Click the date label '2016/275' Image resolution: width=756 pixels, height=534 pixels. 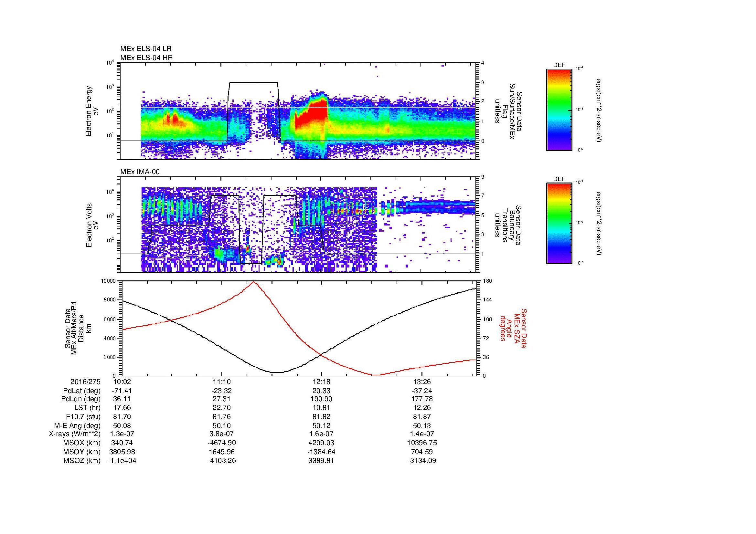(85, 382)
